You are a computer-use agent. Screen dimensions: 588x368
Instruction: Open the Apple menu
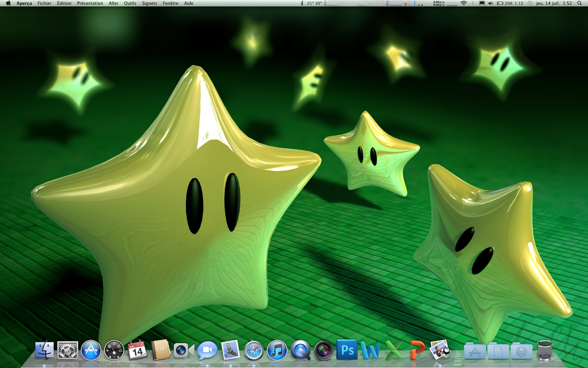8,3
